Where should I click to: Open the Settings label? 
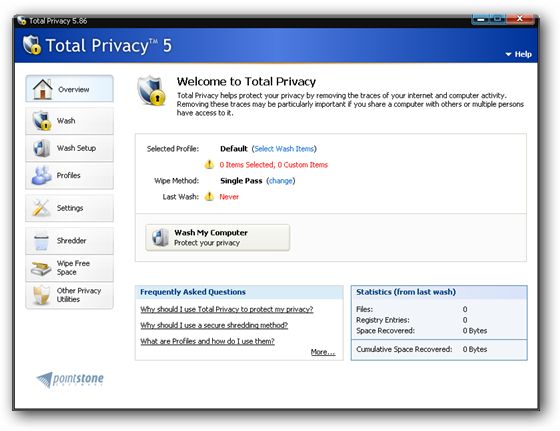pyautogui.click(x=70, y=208)
